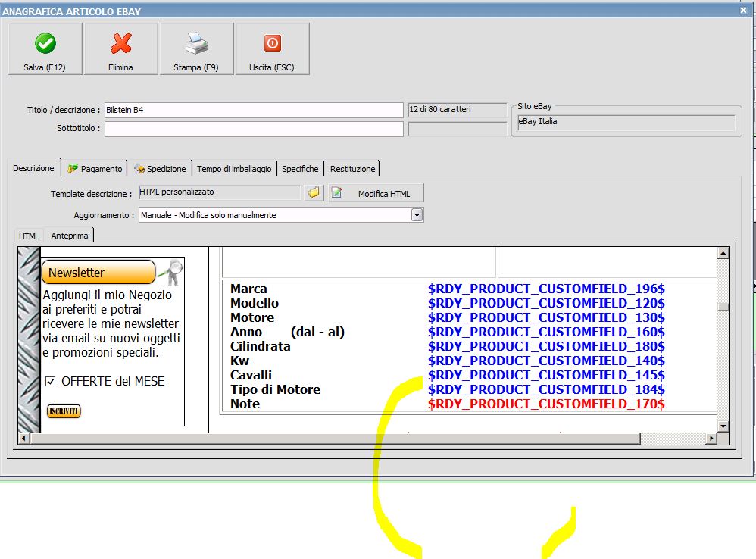Click the Sito eBay field showing eBay Italia
The width and height of the screenshot is (756, 559).
[626, 122]
